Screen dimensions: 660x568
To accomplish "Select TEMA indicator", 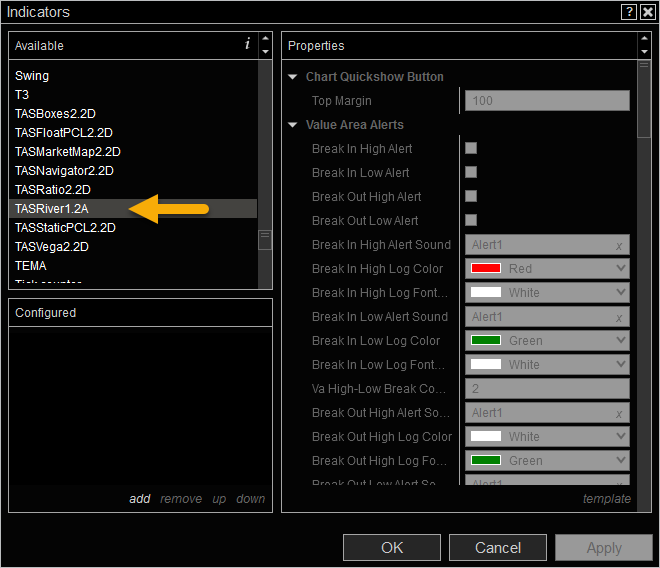I will point(133,266).
